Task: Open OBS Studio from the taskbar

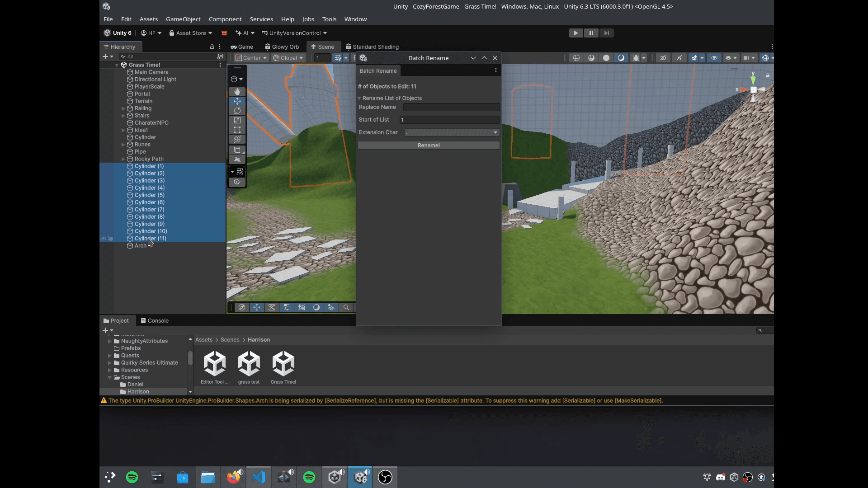Action: pyautogui.click(x=385, y=477)
